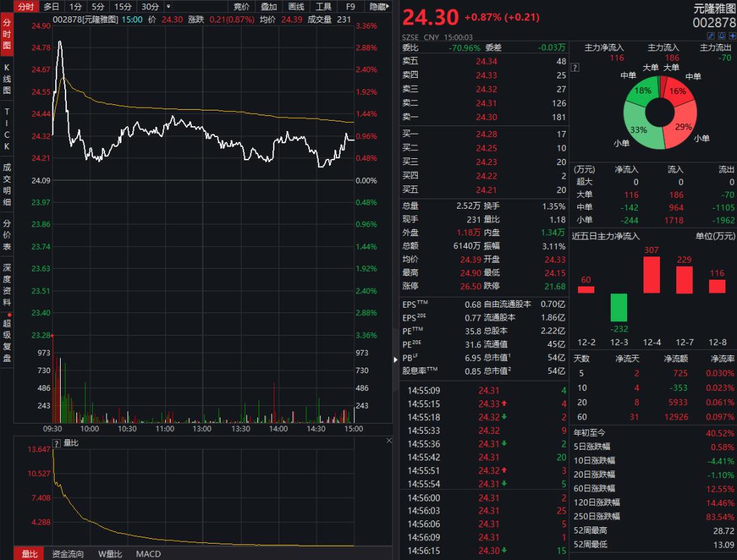Switch to the W量比 indicator tab
The image size is (737, 560).
click(110, 554)
